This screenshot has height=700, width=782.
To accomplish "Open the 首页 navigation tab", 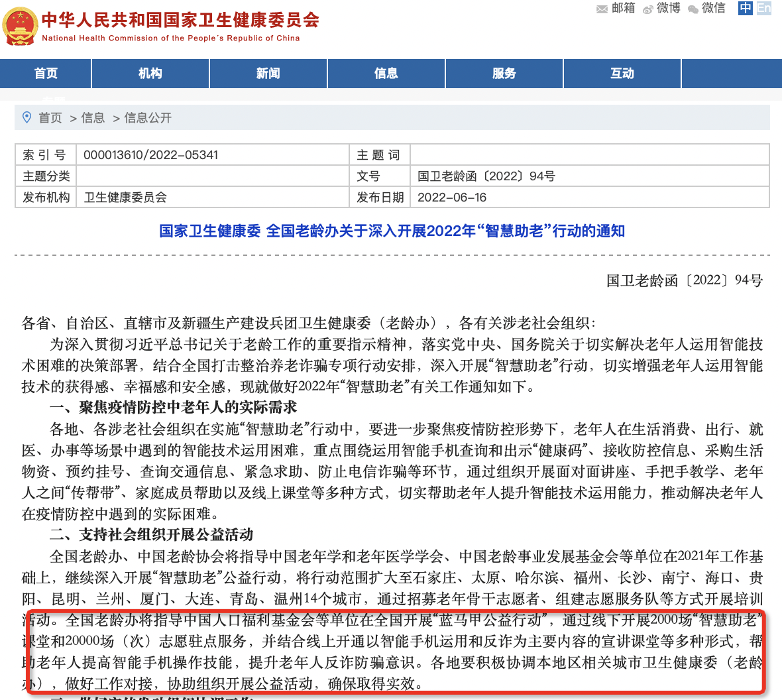I will pos(46,74).
